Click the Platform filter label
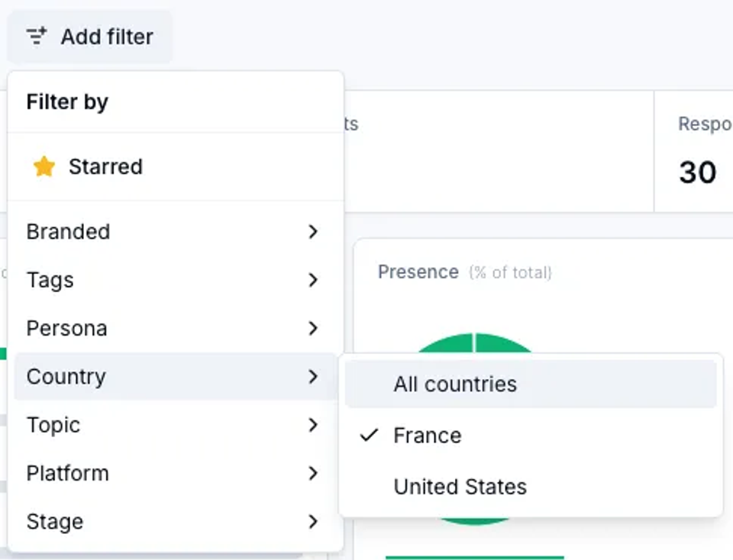The image size is (733, 560). click(x=68, y=473)
